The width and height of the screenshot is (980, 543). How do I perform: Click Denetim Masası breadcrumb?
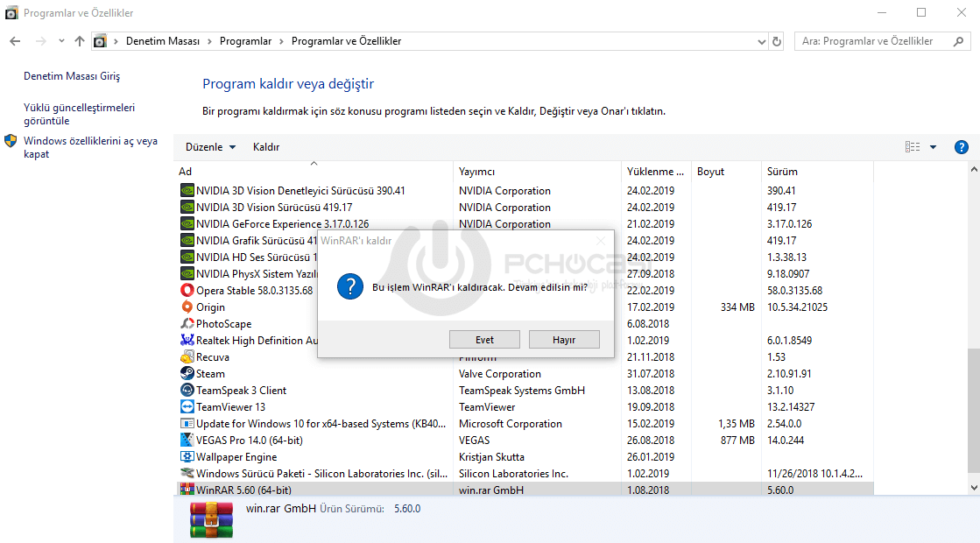pos(163,41)
